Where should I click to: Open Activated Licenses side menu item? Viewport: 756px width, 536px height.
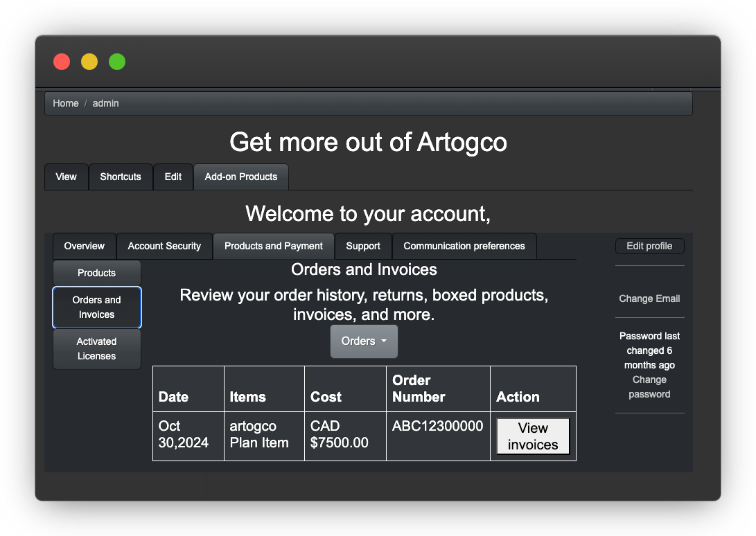coord(97,349)
